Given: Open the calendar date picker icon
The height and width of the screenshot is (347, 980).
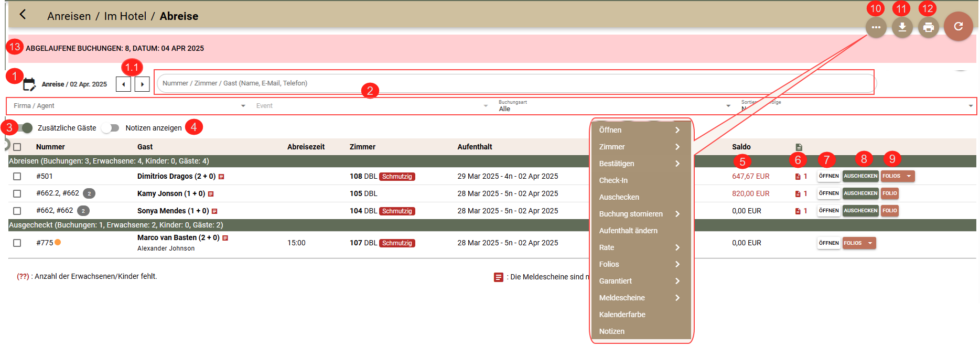Looking at the screenshot, I should (x=29, y=84).
